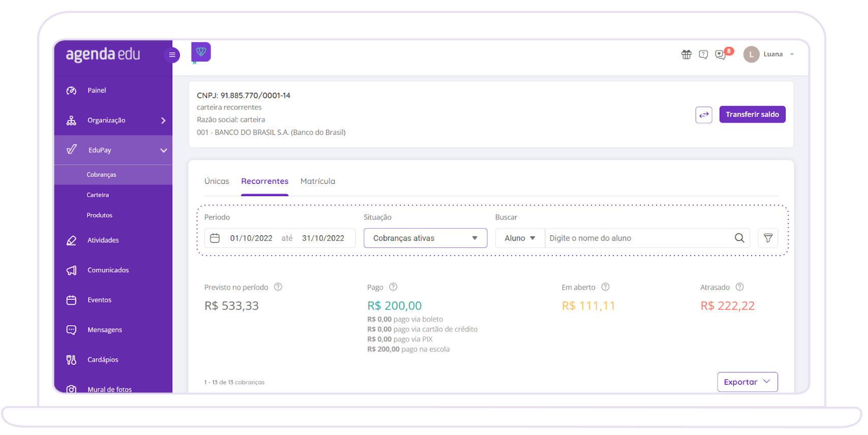The image size is (868, 435).
Task: Click the R$ 111,11 open value
Action: 588,306
